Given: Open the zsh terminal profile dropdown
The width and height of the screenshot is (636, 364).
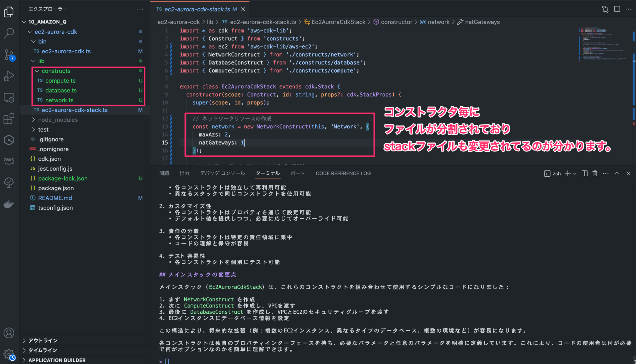Looking at the screenshot, I should (x=575, y=173).
